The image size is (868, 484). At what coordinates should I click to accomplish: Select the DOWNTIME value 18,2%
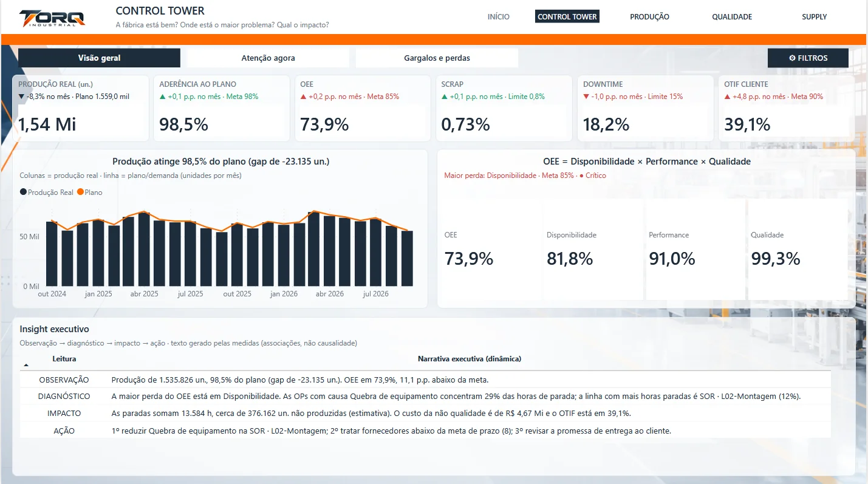coord(606,124)
